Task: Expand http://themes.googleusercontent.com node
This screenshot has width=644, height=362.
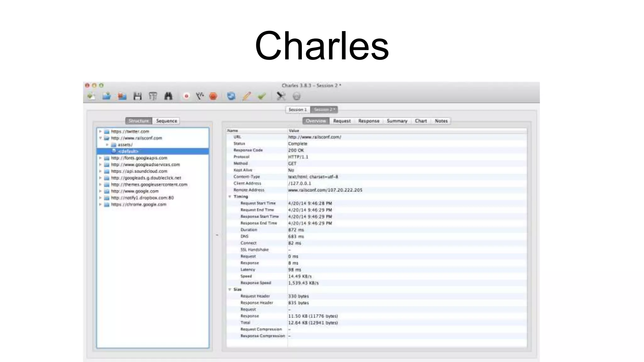Action: 100,184
